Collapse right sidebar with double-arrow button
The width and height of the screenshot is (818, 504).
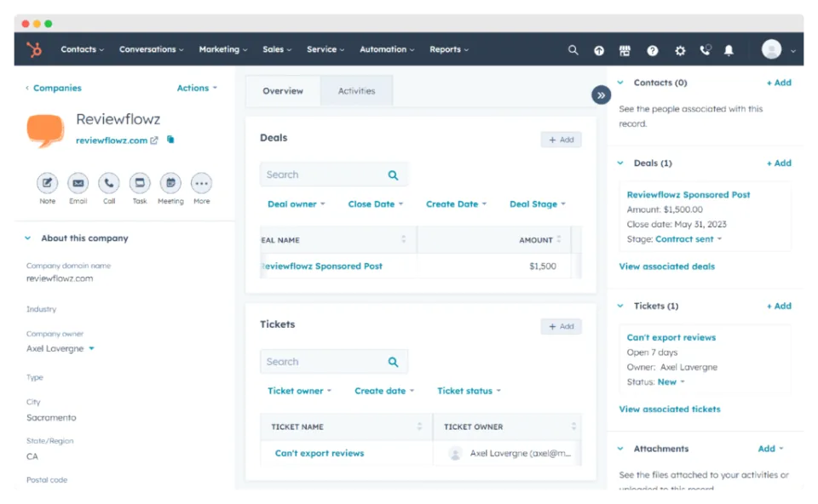pos(601,94)
